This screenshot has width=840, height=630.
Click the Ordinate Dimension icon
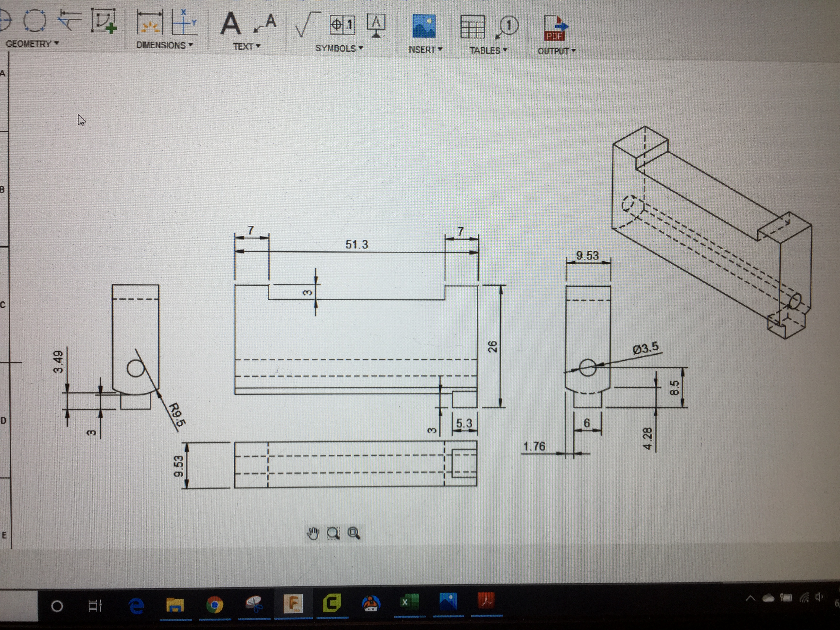[184, 23]
